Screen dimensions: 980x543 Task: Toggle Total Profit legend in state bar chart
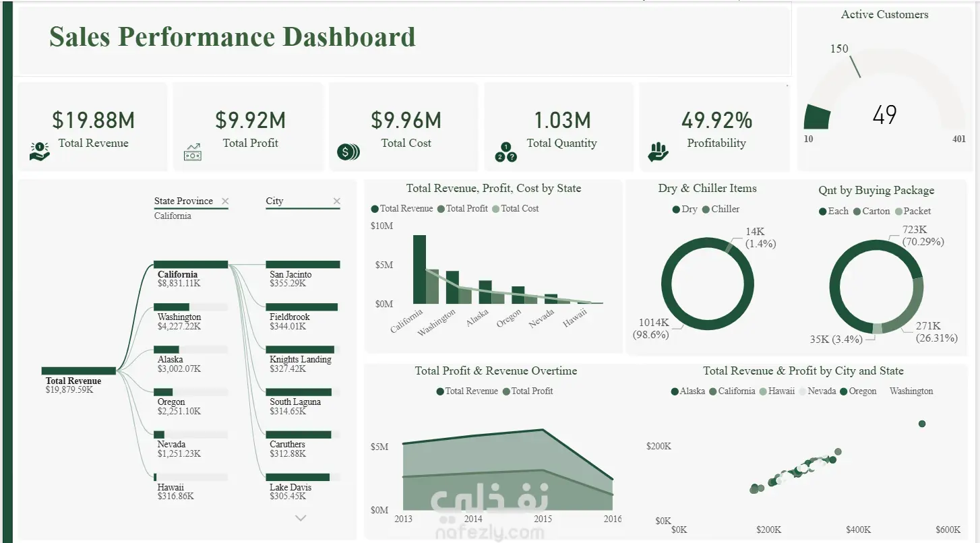tap(462, 209)
